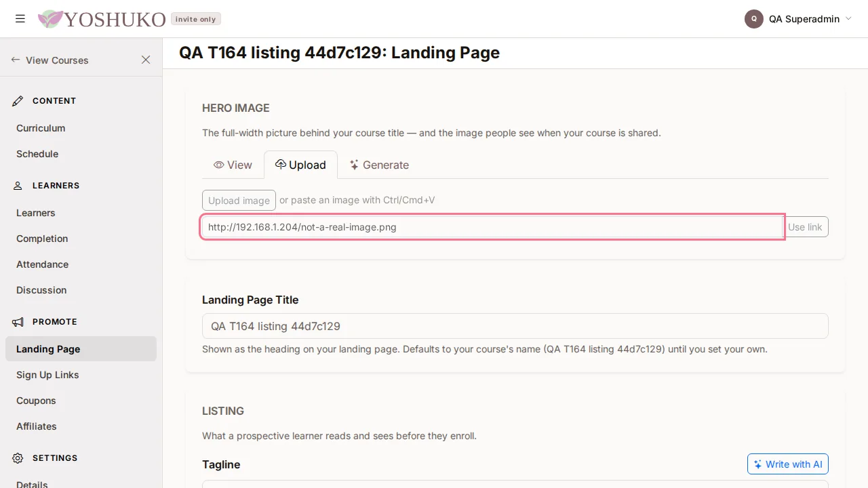Click the Upload image button
Image resolution: width=868 pixels, height=488 pixels.
[239, 200]
